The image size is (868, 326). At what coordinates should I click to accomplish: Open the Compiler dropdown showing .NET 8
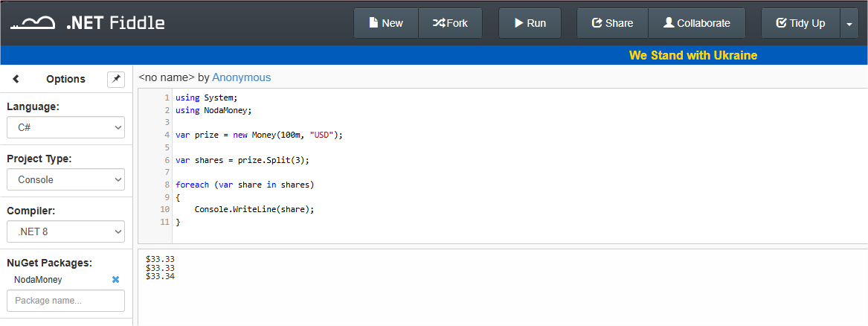pyautogui.click(x=66, y=231)
